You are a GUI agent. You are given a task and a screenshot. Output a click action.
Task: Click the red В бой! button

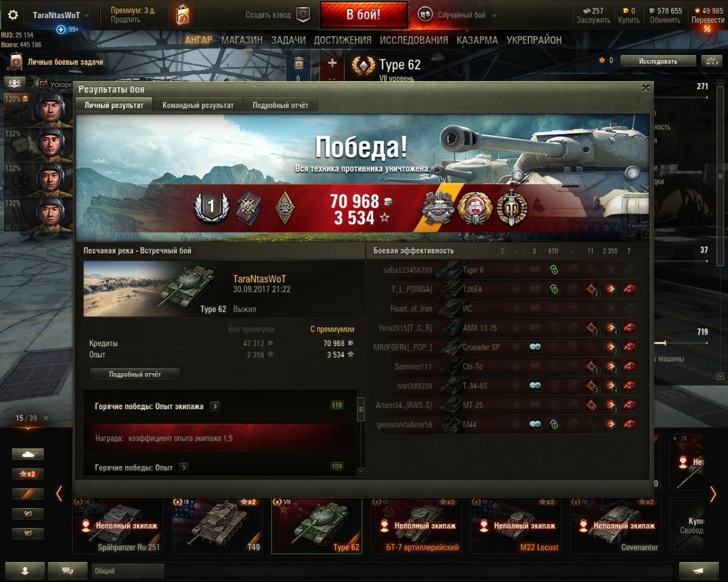coord(363,15)
